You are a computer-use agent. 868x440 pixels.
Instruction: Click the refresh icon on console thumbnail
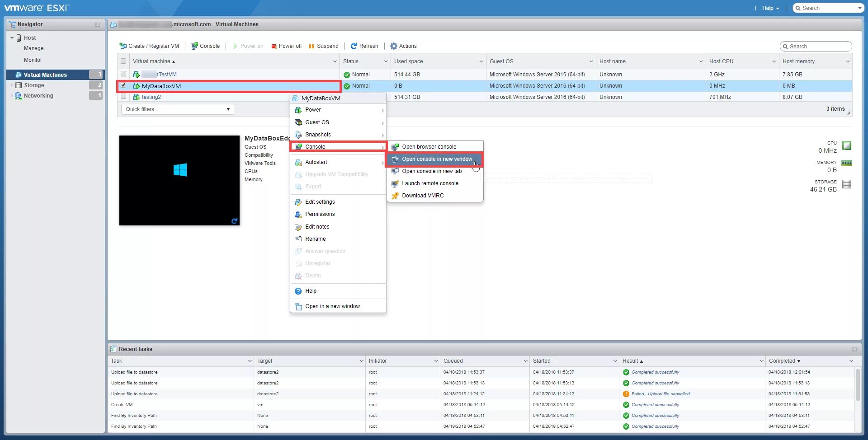point(234,221)
